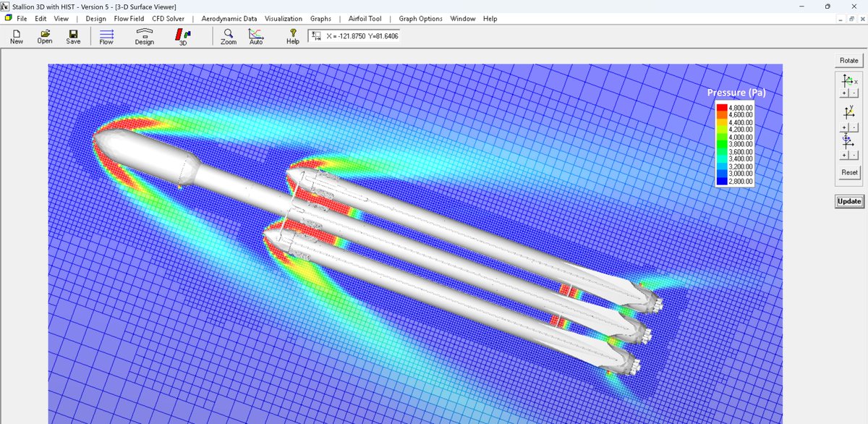Image resolution: width=868 pixels, height=424 pixels.
Task: Decrease Y-axis rotation with minus button
Action: pos(853,126)
